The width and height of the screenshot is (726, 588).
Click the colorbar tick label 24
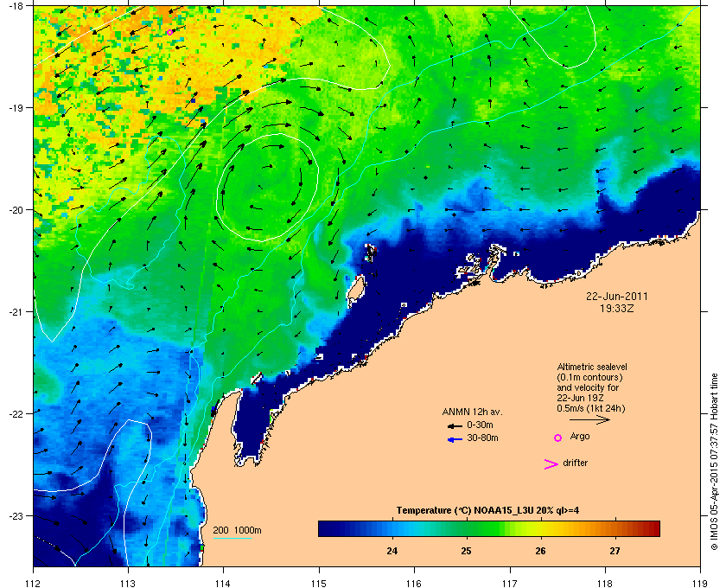[x=392, y=551]
